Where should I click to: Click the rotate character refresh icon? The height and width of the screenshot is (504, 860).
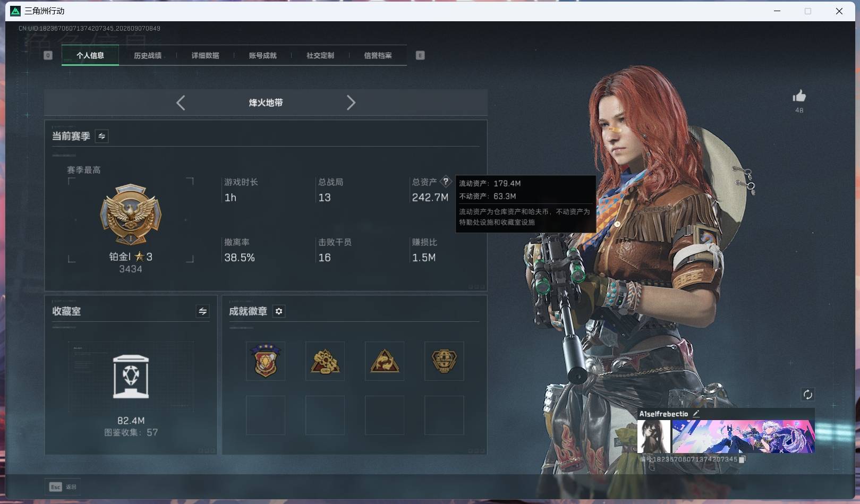point(808,394)
